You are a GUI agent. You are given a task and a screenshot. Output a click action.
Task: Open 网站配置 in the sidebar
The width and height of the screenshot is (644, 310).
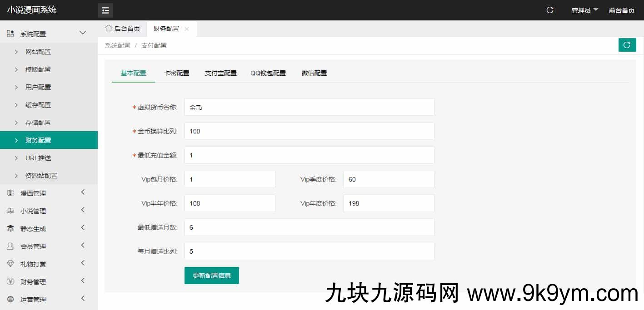point(38,52)
